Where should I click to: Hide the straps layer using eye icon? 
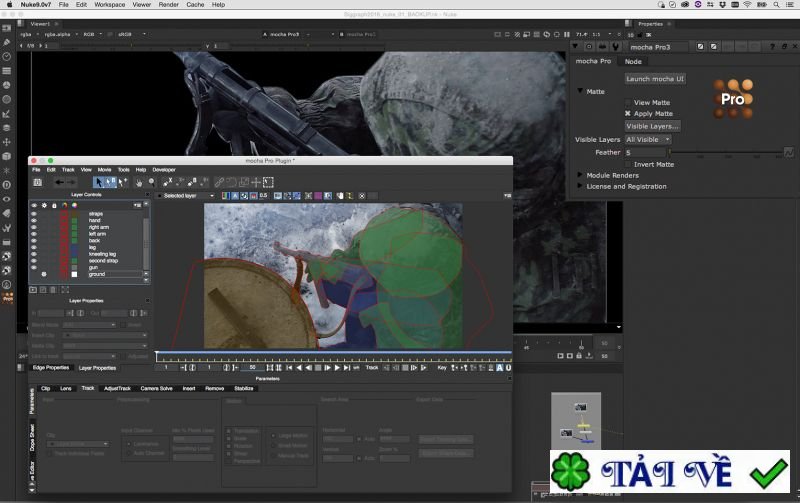click(x=34, y=213)
